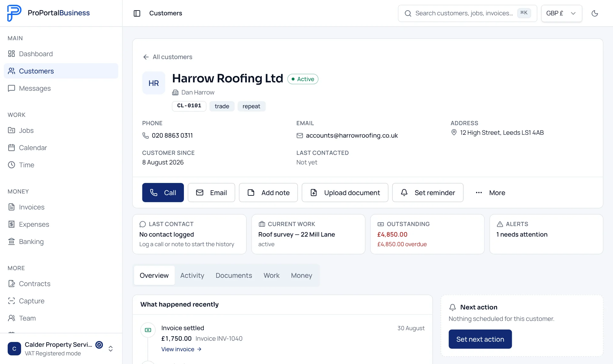This screenshot has height=364, width=613.
Task: Go to Contracts section
Action: (61, 284)
